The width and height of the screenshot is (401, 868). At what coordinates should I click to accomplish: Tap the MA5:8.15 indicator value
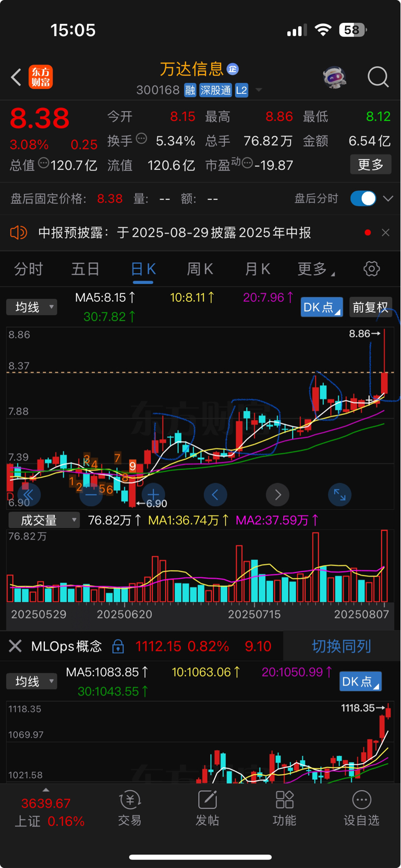[x=105, y=298]
